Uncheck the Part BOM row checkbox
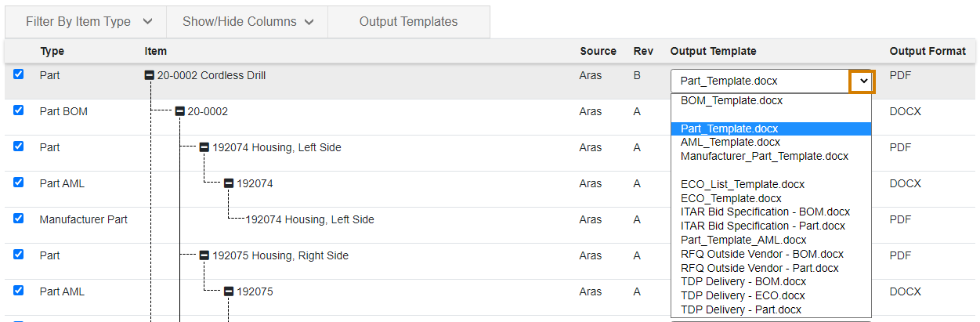This screenshot has height=322, width=980. [19, 110]
